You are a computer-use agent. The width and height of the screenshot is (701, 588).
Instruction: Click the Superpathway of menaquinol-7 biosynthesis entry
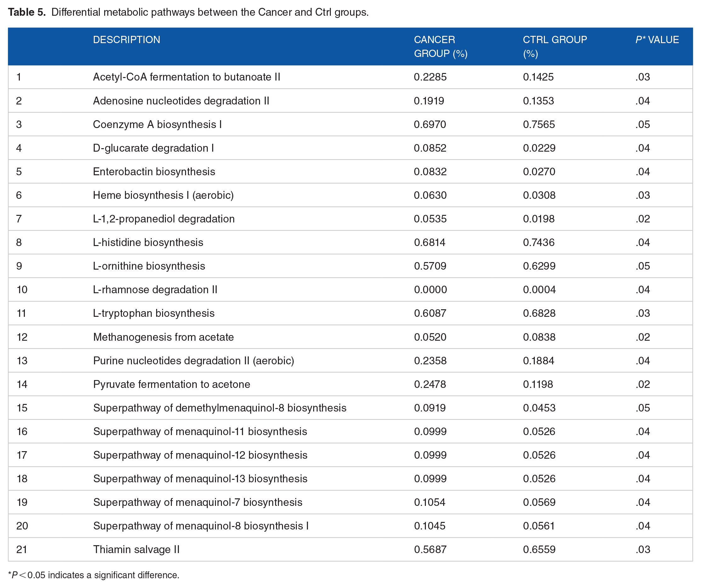tap(198, 502)
